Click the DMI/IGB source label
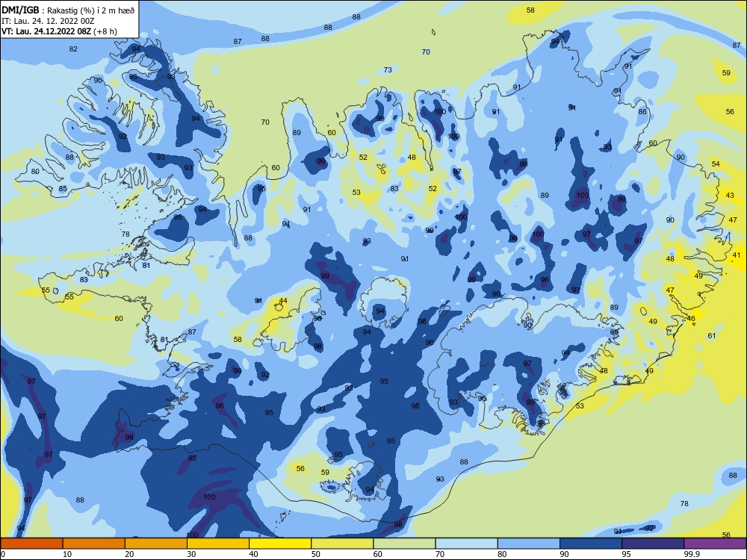Screen dimensions: 747x560 coord(20,10)
